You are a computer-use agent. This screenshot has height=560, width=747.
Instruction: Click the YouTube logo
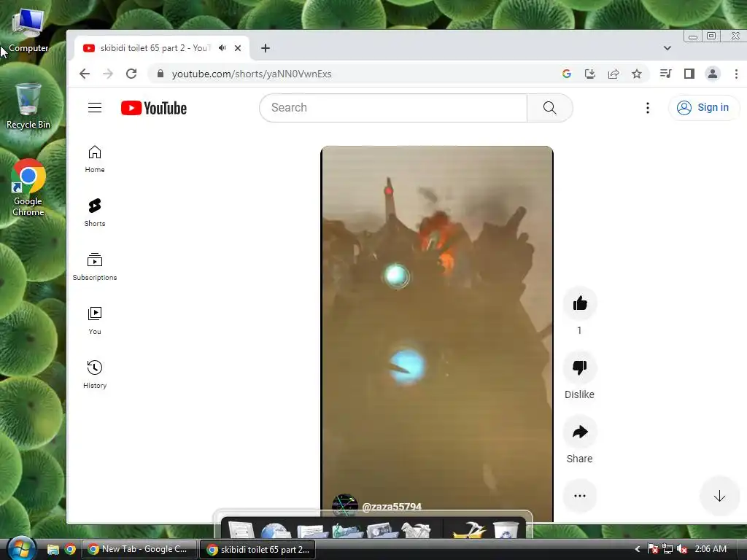pos(154,108)
